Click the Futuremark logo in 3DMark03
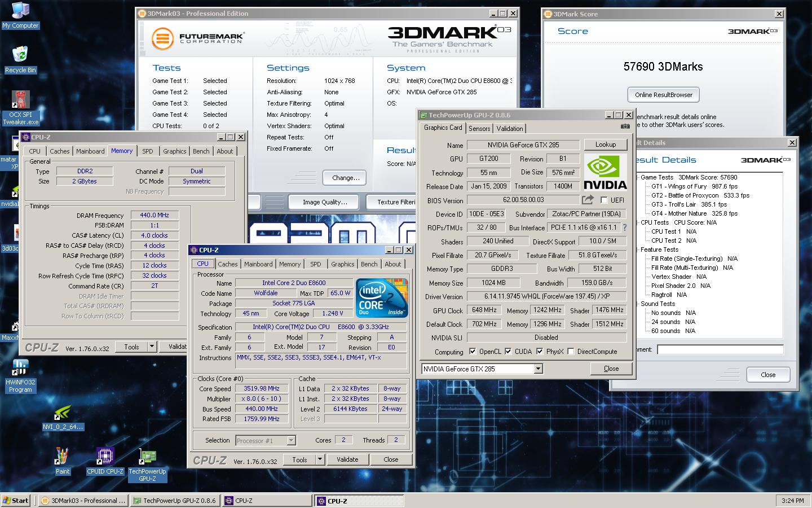This screenshot has width=812, height=508. point(197,38)
